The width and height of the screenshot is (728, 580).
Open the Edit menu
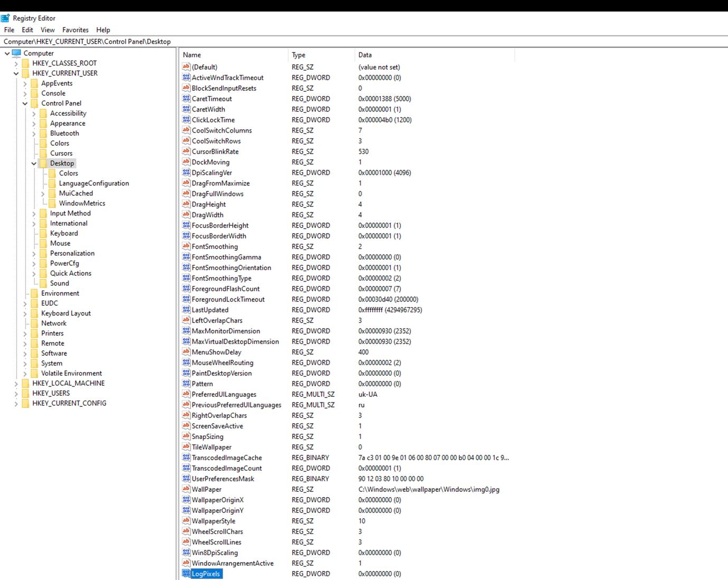pyautogui.click(x=27, y=30)
